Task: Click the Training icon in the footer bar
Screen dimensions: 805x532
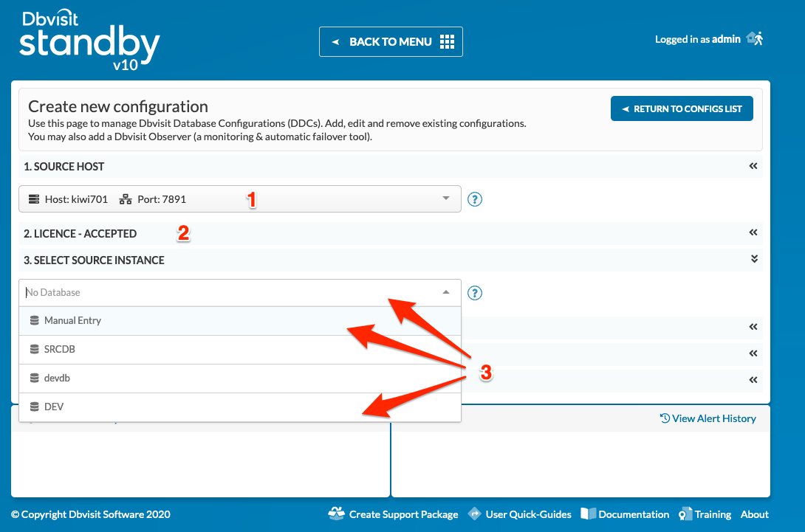Action: 683,514
